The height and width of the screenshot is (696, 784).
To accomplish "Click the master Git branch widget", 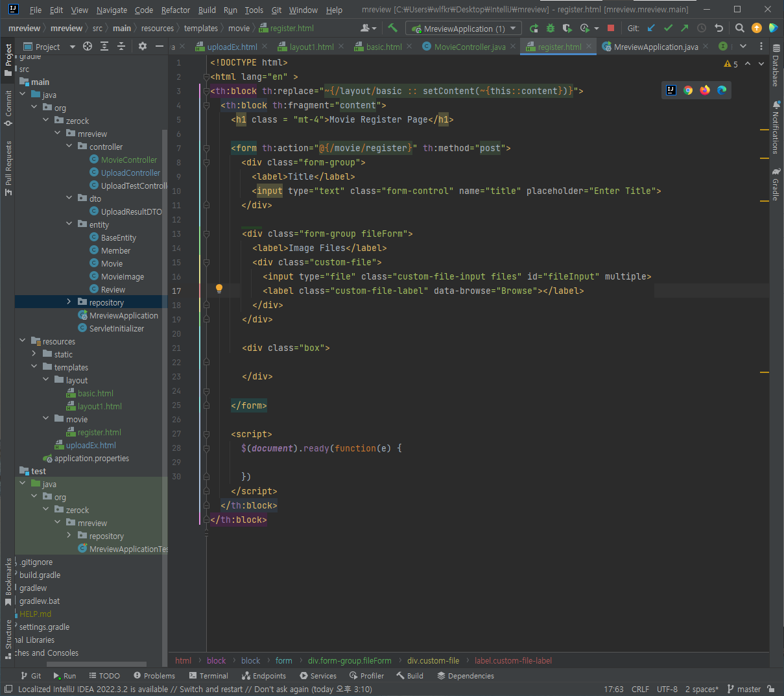I will click(x=744, y=689).
